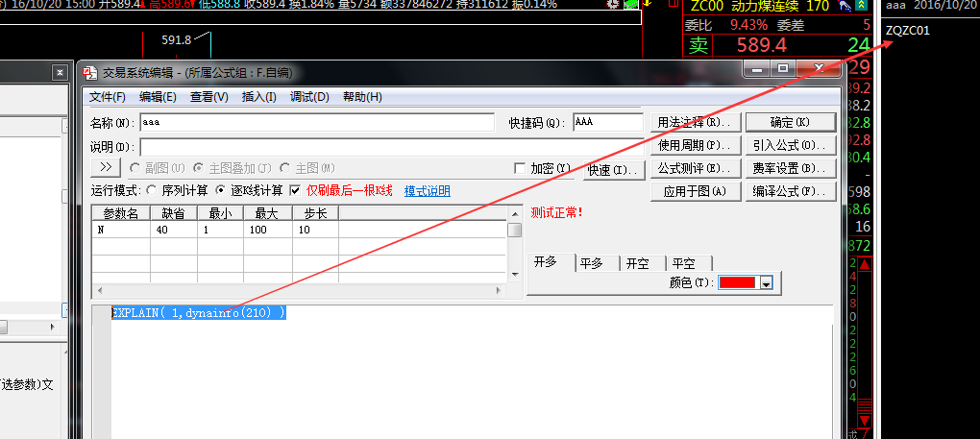The height and width of the screenshot is (439, 980).
Task: Click parameter table horizontal scroll-left arrow
Action: (98, 291)
